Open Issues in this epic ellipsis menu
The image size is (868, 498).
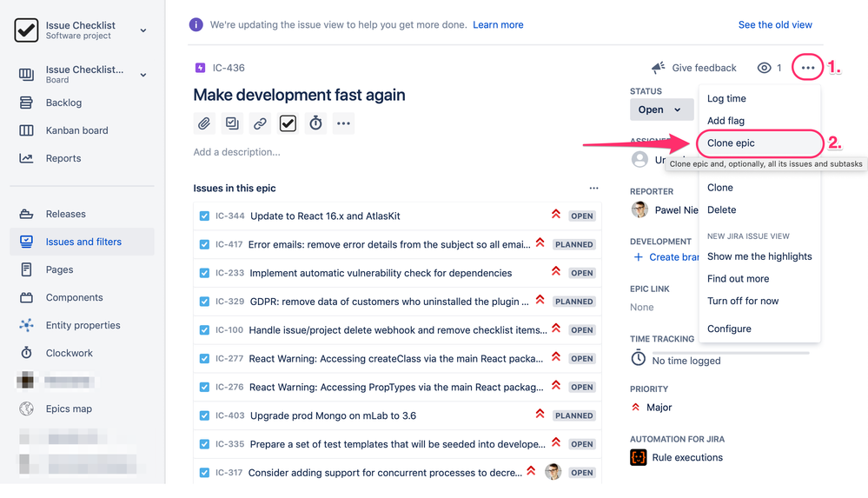coord(594,188)
